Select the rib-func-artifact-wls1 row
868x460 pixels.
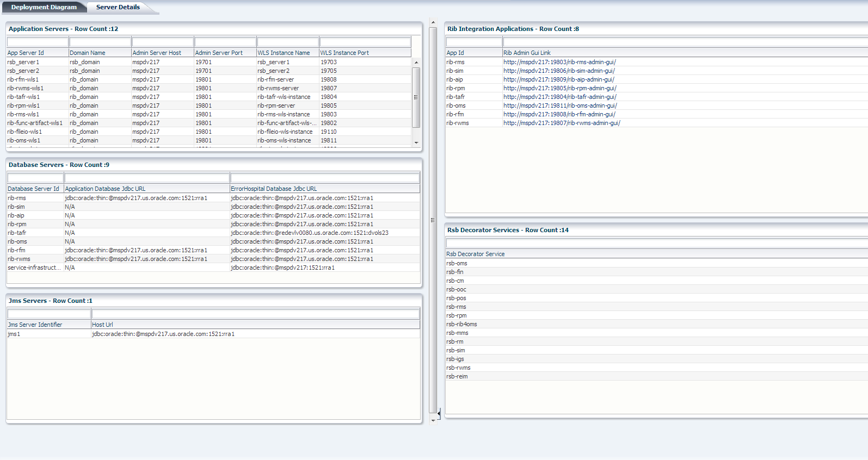pyautogui.click(x=209, y=123)
